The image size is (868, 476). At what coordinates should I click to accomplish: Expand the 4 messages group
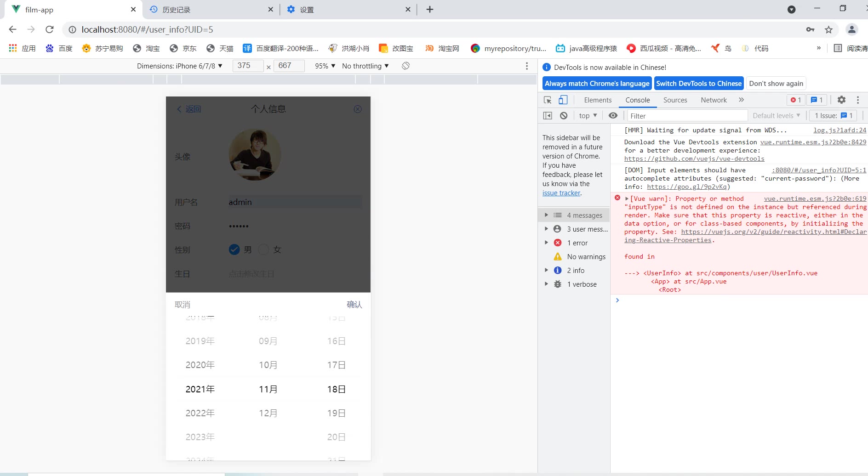coord(546,215)
